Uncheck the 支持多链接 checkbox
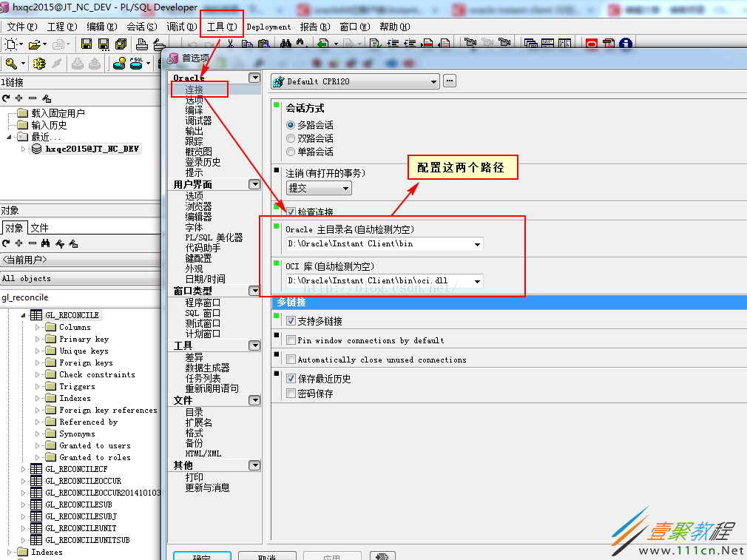The width and height of the screenshot is (747, 560). [291, 321]
